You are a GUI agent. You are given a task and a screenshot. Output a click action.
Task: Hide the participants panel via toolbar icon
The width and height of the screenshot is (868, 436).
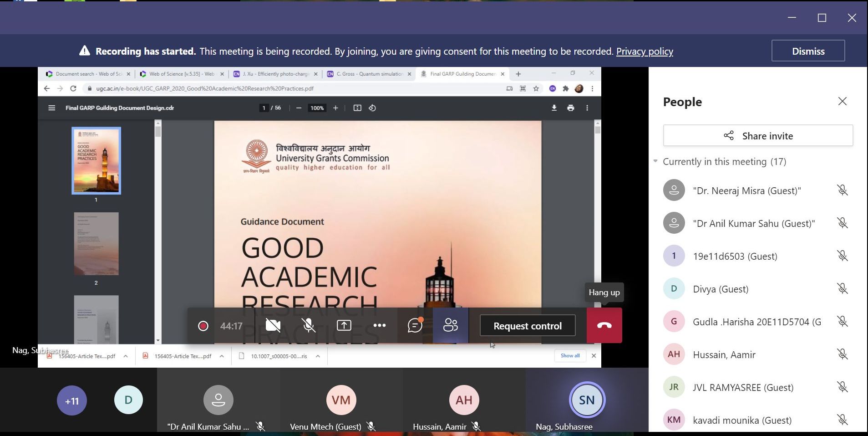click(x=450, y=325)
